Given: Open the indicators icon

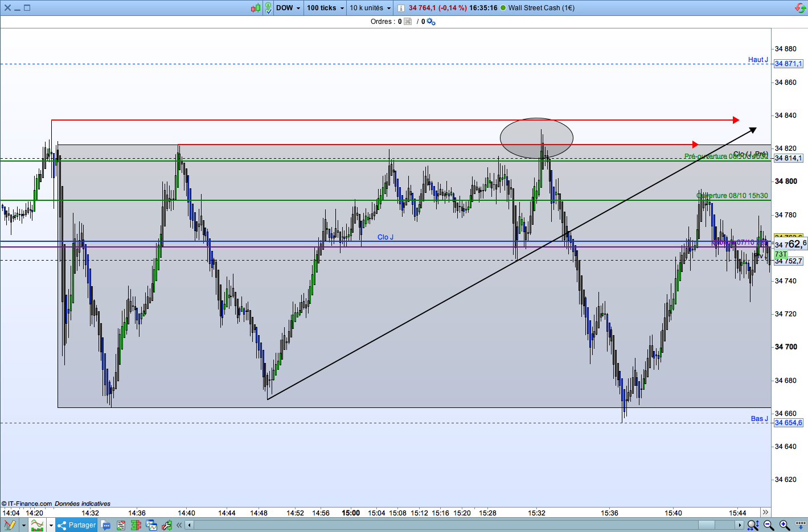Looking at the screenshot, I should point(37,525).
